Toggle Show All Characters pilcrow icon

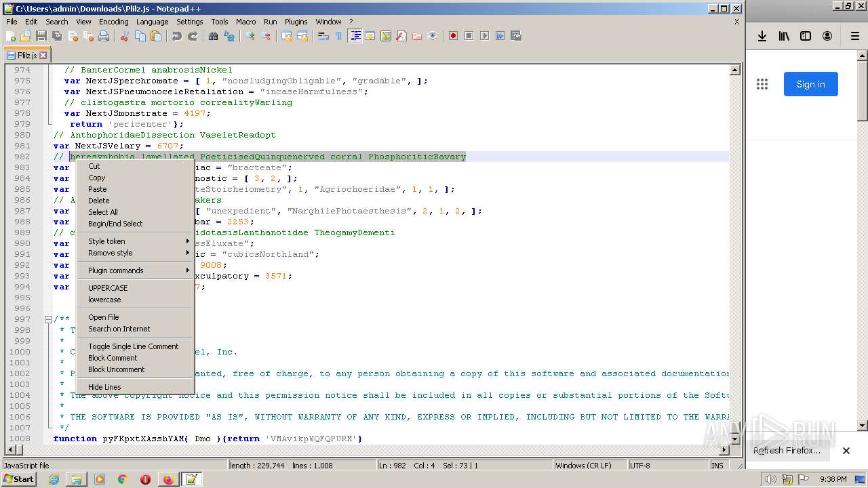pos(339,36)
